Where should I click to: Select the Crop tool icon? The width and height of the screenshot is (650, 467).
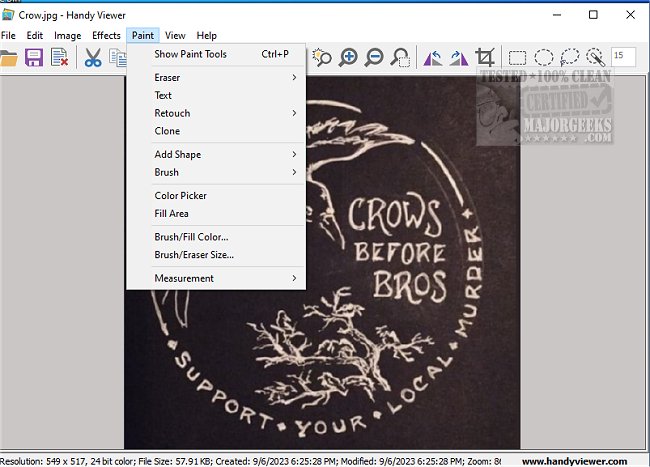486,58
